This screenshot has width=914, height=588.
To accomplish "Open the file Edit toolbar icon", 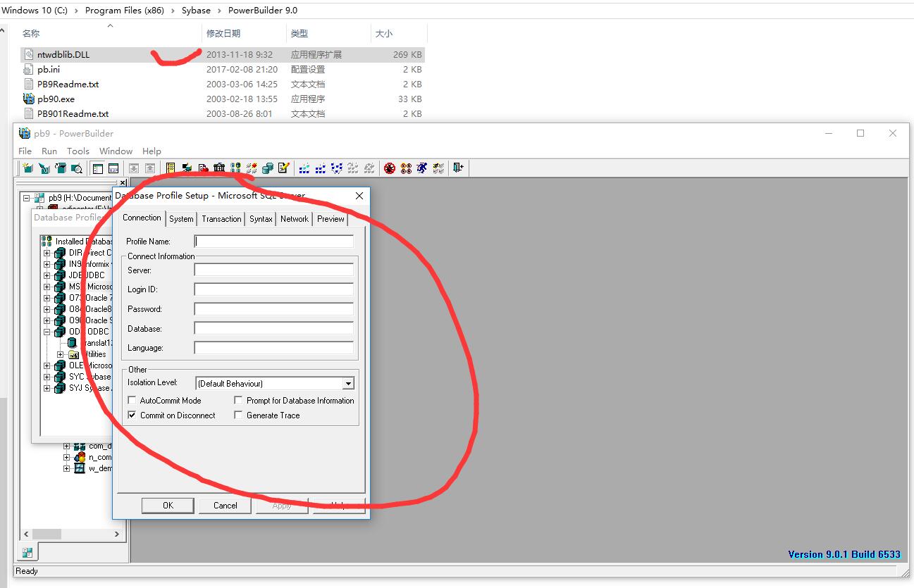I will pos(284,168).
